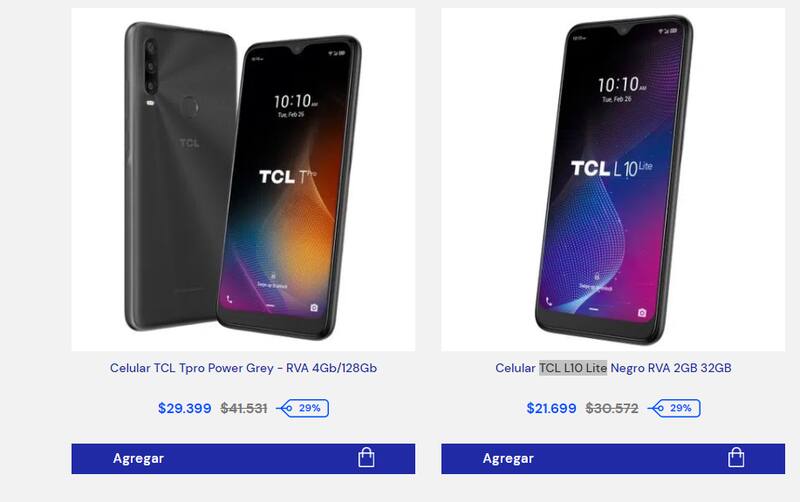Open Celular TCL L10 Lite Negro product link
Image resolution: width=800 pixels, height=502 pixels.
613,368
